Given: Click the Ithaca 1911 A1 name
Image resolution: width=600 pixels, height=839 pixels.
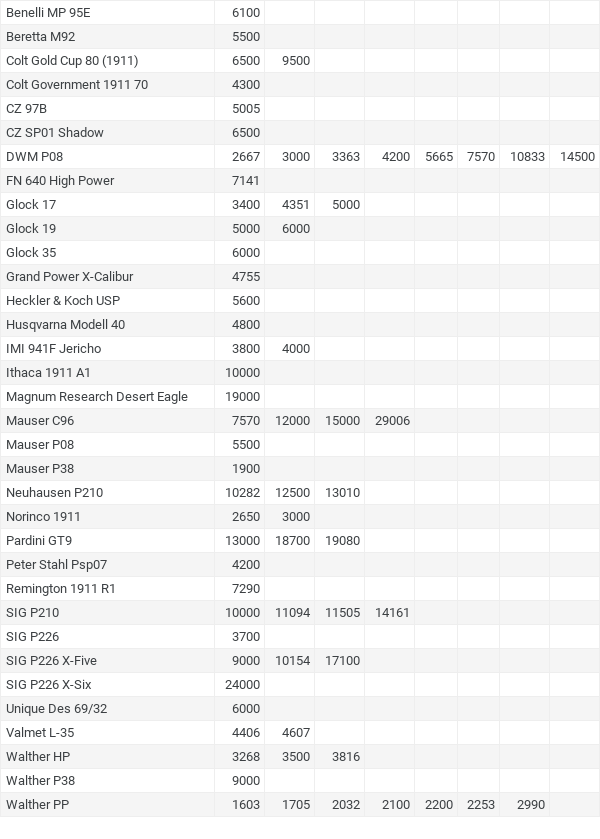Looking at the screenshot, I should (48, 373).
